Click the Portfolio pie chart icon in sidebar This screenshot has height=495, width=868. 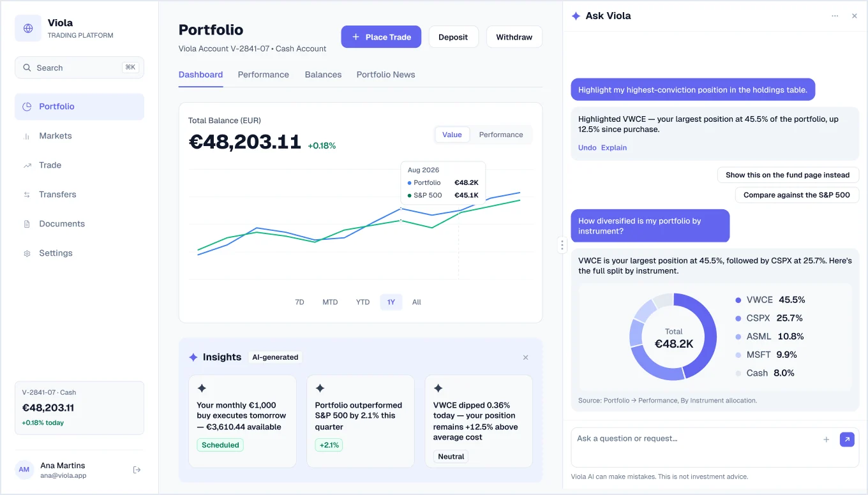(x=27, y=107)
